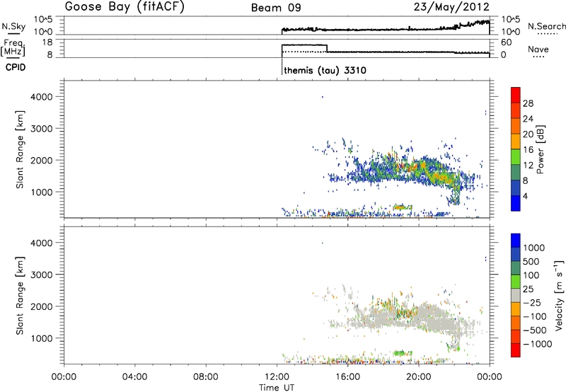
Task: Click the 1000 tick on the velocity scale
Action: 533,248
